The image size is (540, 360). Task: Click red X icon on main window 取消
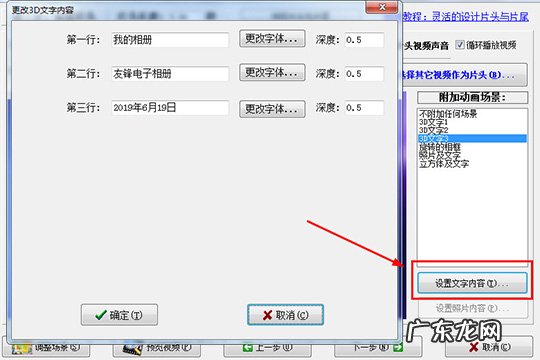474,347
